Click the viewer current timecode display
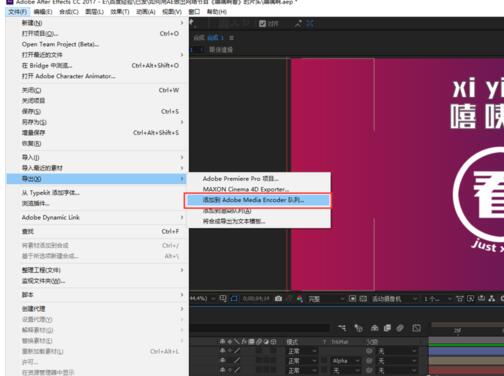Viewport: 504px width, 376px height. pyautogui.click(x=256, y=299)
